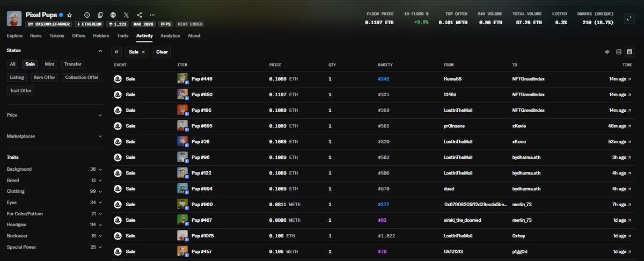Click the Pup #467 image thumbnail
The height and width of the screenshot is (261, 644).
[x=182, y=220]
